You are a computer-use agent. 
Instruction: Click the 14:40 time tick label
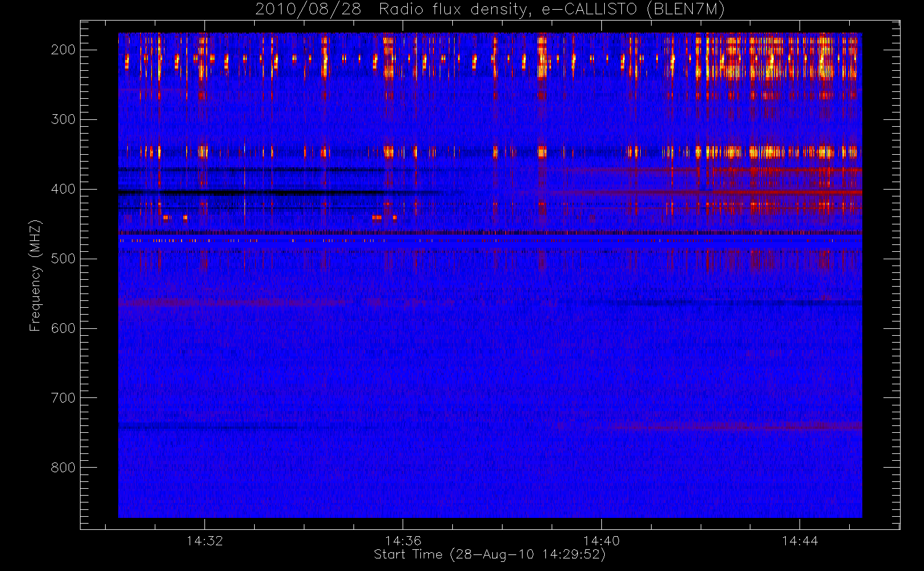click(x=601, y=541)
